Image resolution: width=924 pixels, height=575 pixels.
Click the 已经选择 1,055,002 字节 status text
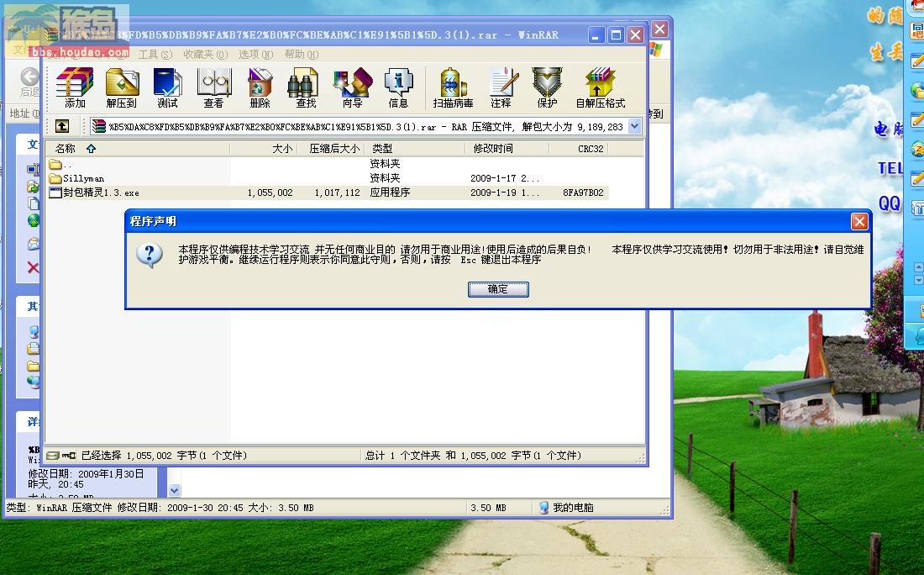point(164,456)
